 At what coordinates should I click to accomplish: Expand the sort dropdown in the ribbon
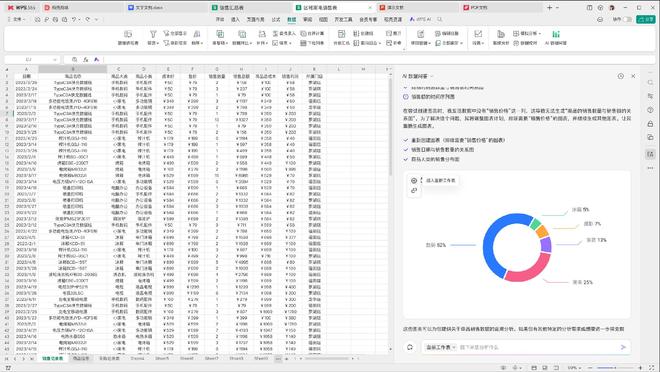[197, 43]
